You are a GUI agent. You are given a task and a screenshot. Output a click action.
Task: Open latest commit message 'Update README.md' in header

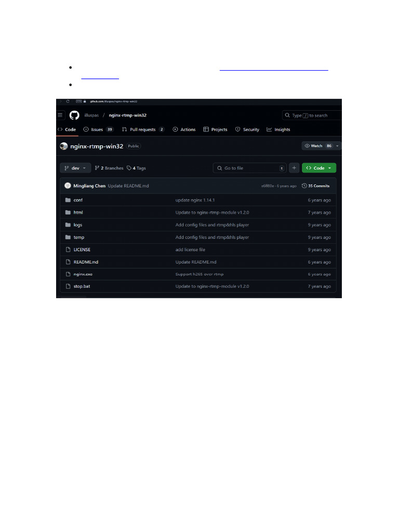point(128,186)
